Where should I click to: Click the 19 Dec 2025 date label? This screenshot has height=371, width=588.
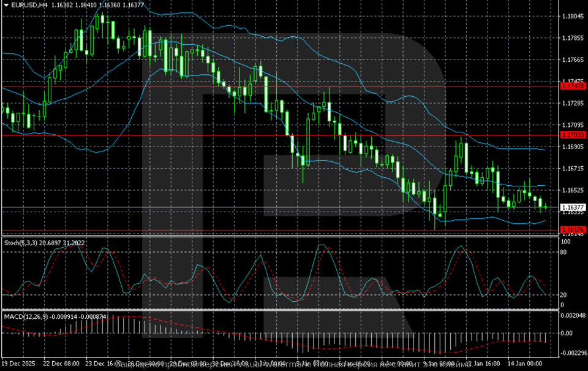pyautogui.click(x=18, y=364)
